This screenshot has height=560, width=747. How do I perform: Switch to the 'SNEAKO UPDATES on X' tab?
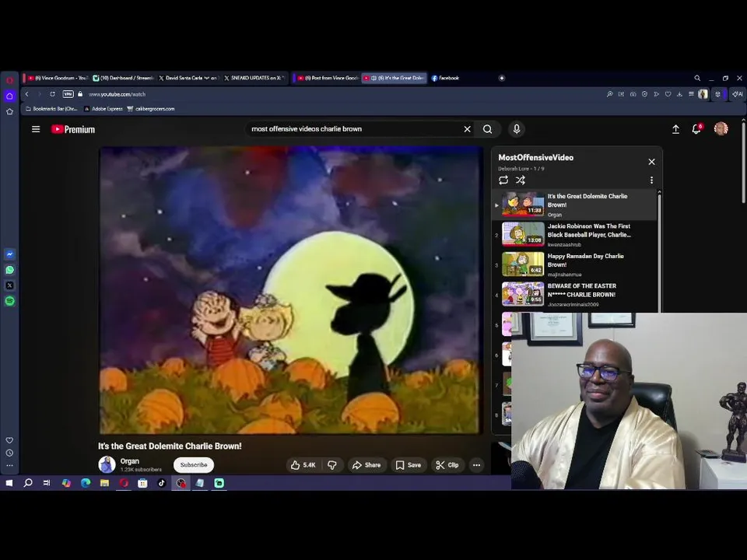(x=254, y=78)
